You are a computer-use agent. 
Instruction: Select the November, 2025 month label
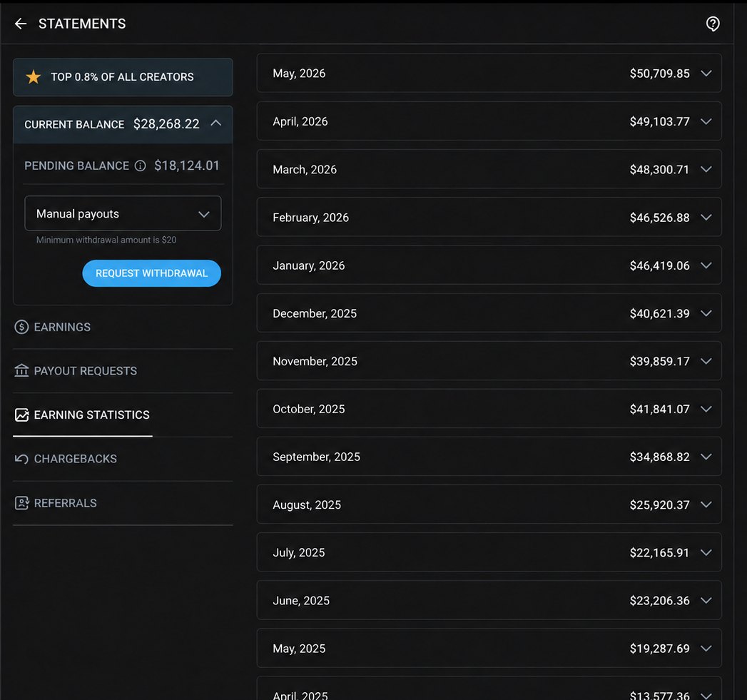[x=315, y=361]
